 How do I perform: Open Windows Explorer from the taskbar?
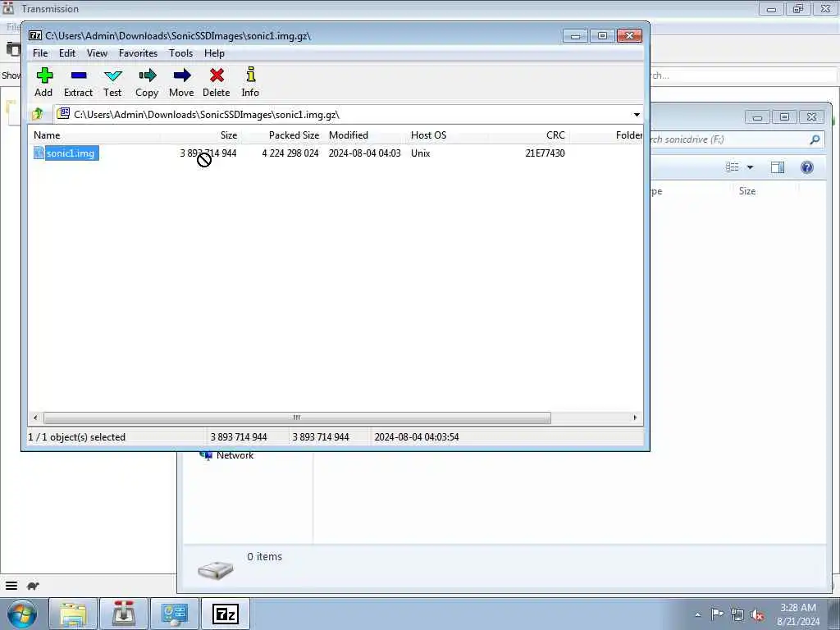[x=73, y=614]
